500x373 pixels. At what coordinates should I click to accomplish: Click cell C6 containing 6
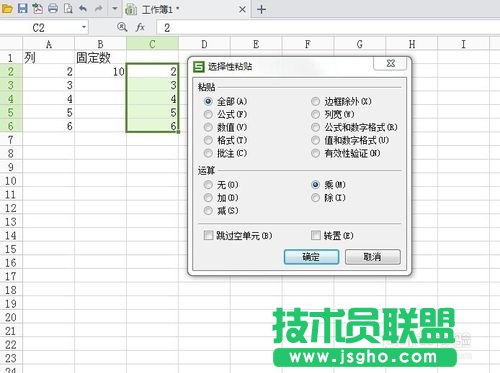click(x=152, y=126)
